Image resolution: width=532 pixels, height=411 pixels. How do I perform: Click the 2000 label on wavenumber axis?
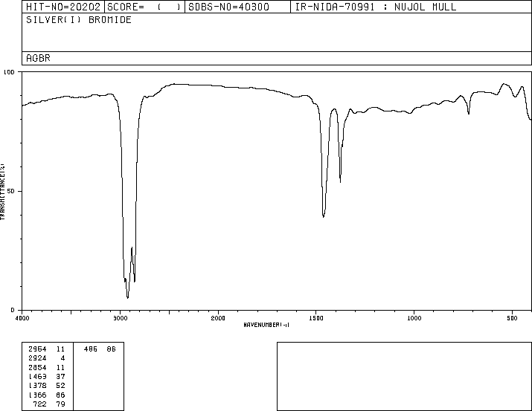point(218,318)
